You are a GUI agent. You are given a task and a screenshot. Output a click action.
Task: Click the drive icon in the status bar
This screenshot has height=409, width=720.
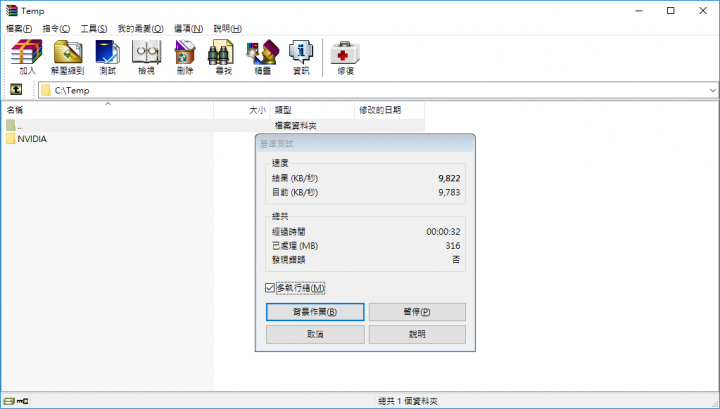pos(9,401)
